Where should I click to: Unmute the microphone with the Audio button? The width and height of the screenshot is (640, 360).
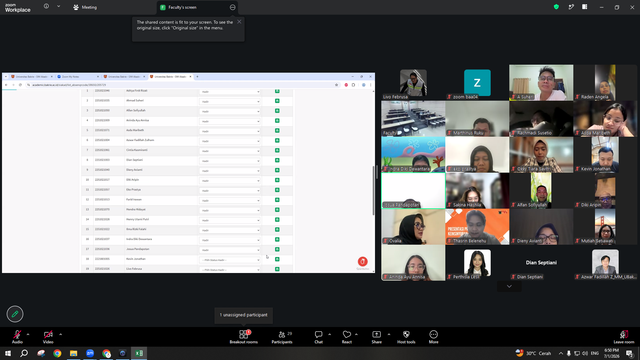tap(17, 337)
